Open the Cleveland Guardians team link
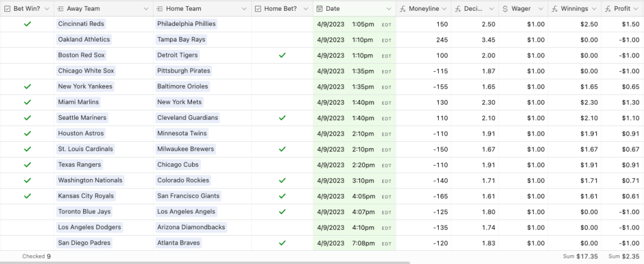 [x=188, y=118]
